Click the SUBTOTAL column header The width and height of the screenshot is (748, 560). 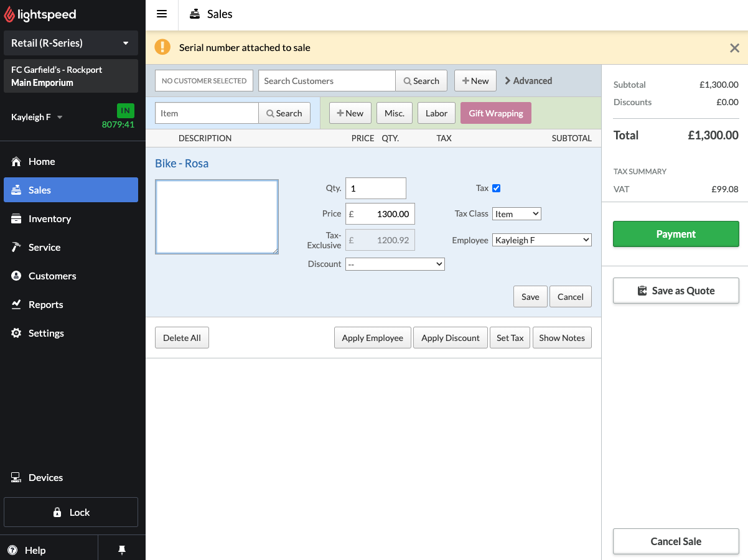[572, 138]
